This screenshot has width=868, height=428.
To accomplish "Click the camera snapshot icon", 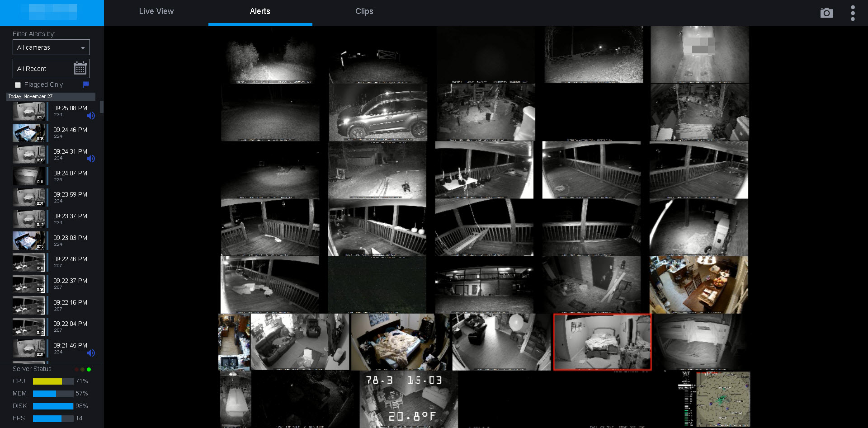I will pyautogui.click(x=826, y=13).
